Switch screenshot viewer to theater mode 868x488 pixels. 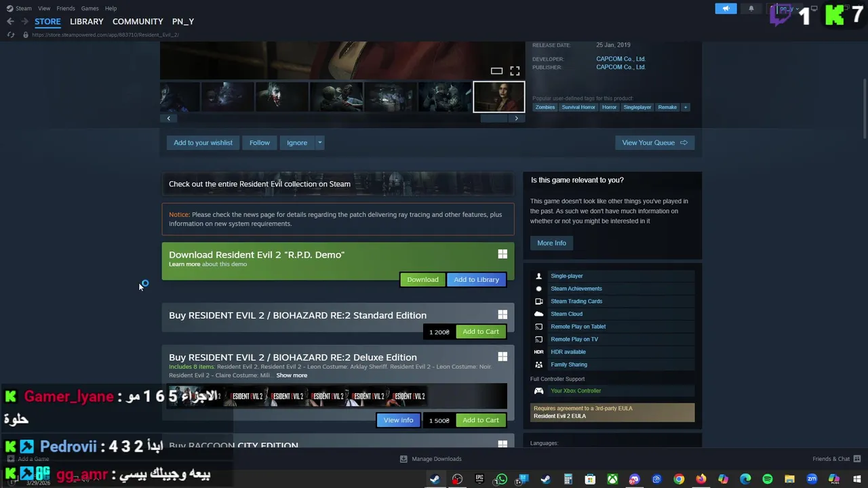click(x=496, y=70)
